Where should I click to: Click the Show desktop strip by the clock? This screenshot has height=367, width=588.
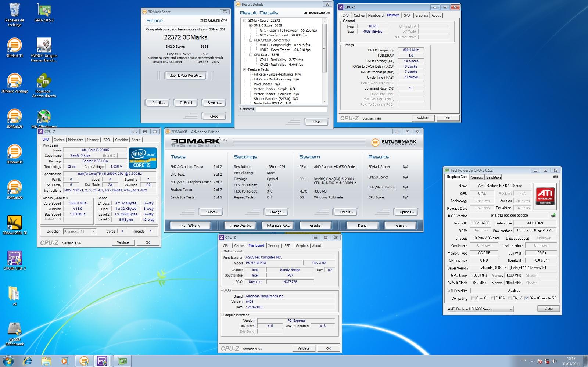(x=586, y=361)
